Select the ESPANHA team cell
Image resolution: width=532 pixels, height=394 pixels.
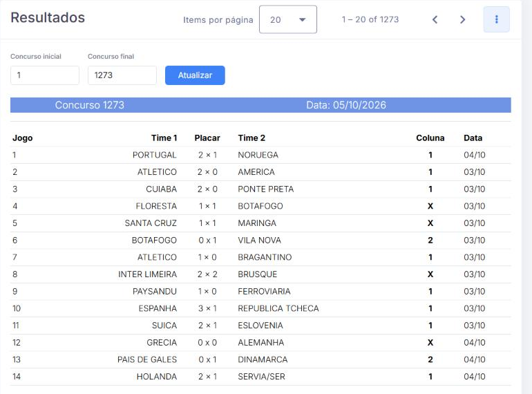[158, 308]
